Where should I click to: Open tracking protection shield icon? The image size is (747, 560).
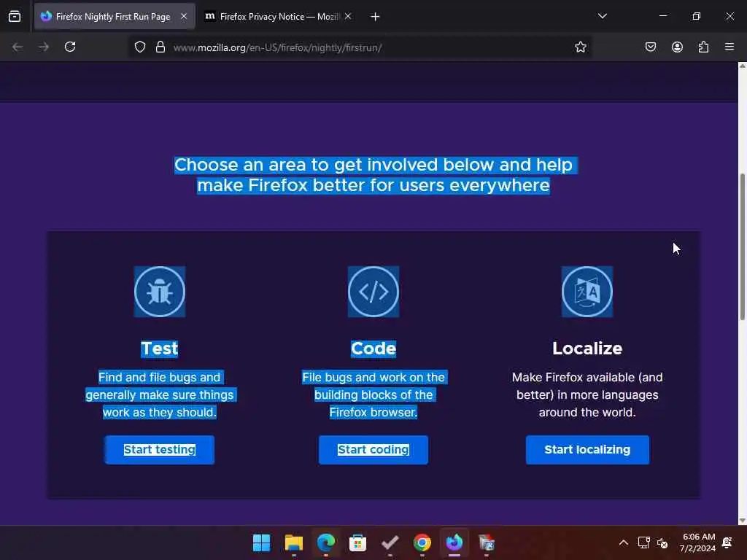point(139,47)
